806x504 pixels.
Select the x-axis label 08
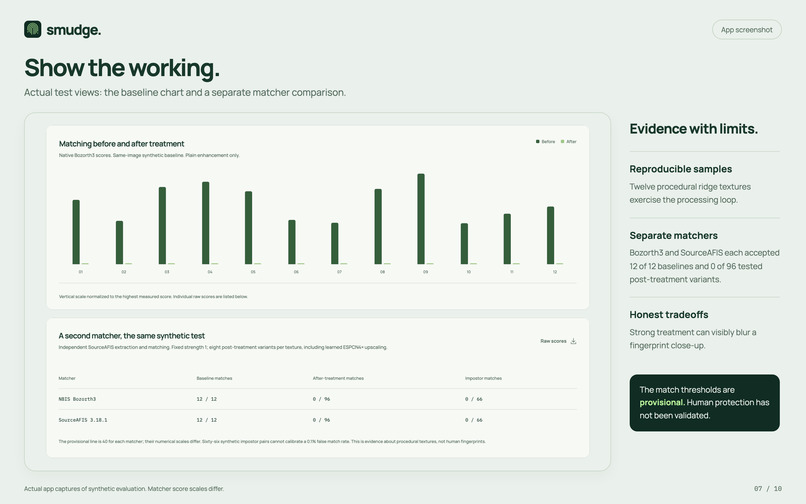coord(382,272)
